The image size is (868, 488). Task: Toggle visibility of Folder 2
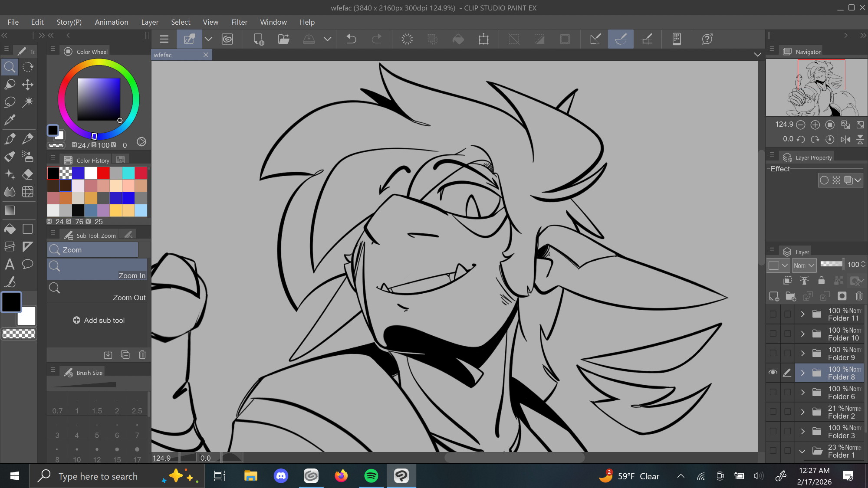coord(773,412)
